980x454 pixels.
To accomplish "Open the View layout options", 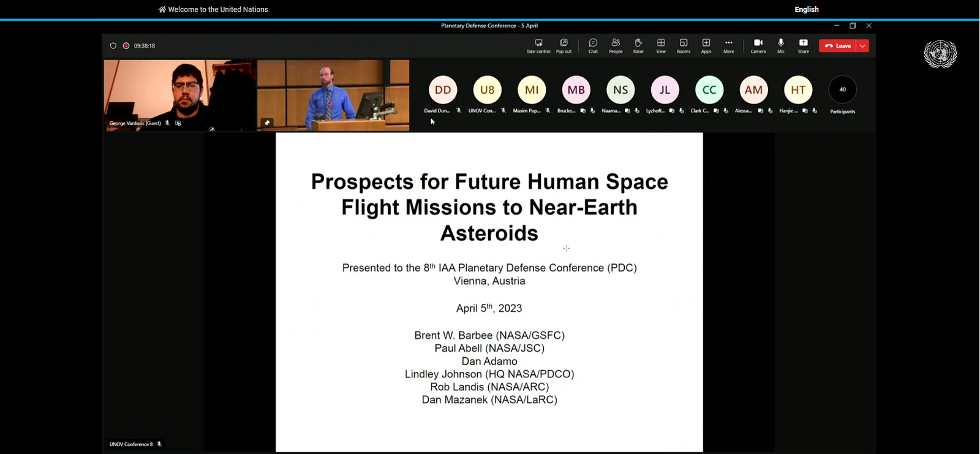I will coord(661,46).
